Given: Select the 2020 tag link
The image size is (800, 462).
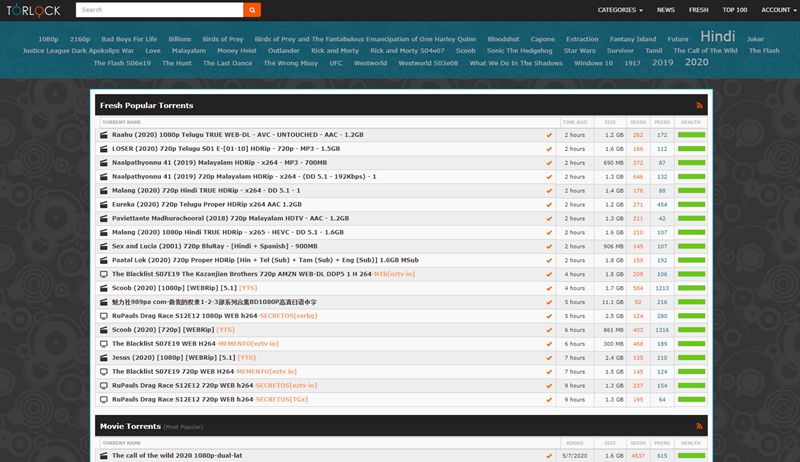Looking at the screenshot, I should pyautogui.click(x=696, y=62).
